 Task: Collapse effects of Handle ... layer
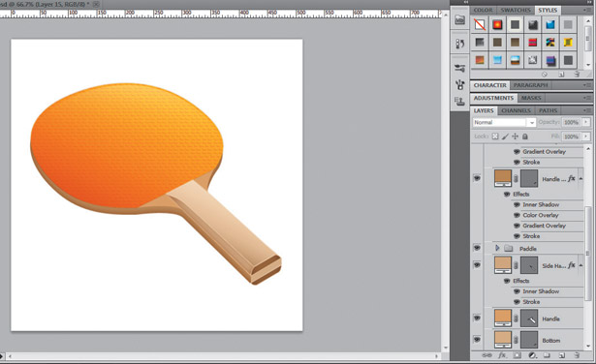coord(580,178)
